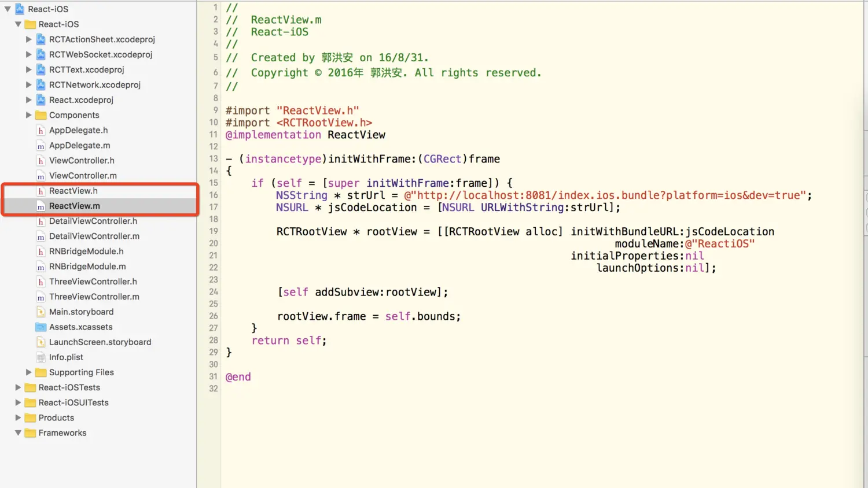868x488 pixels.
Task: Click the ViewController.m implementation file icon
Action: point(41,176)
